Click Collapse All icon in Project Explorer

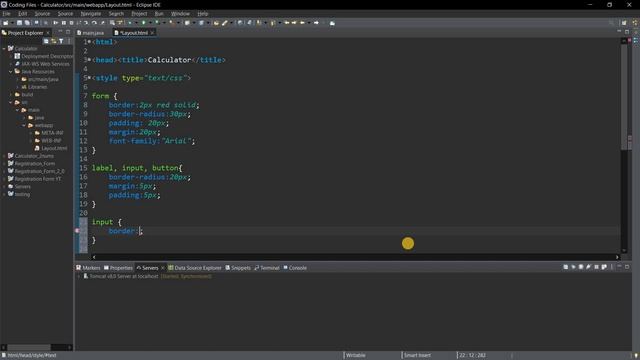click(46, 41)
